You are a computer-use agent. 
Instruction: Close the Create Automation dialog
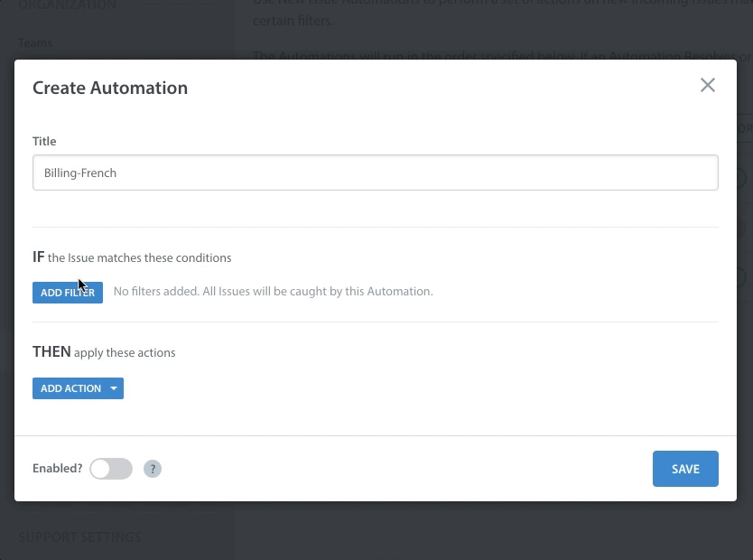707,85
